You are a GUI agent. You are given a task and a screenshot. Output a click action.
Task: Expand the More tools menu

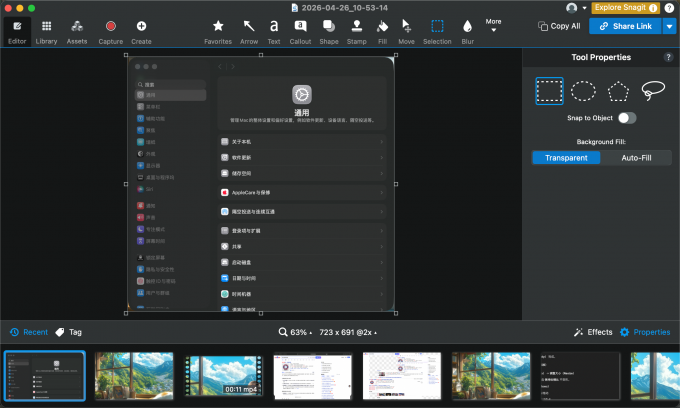point(494,25)
